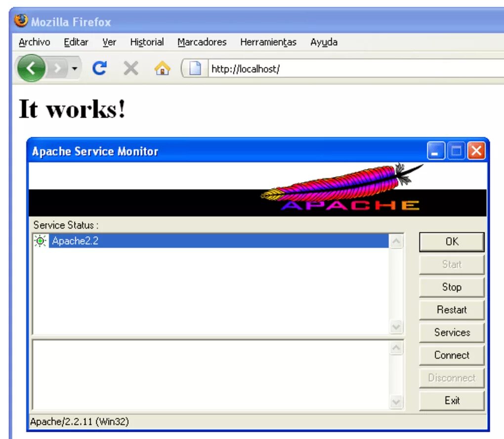Image resolution: width=504 pixels, height=439 pixels.
Task: Click the green running status icon for Apache2.2
Action: [x=40, y=241]
